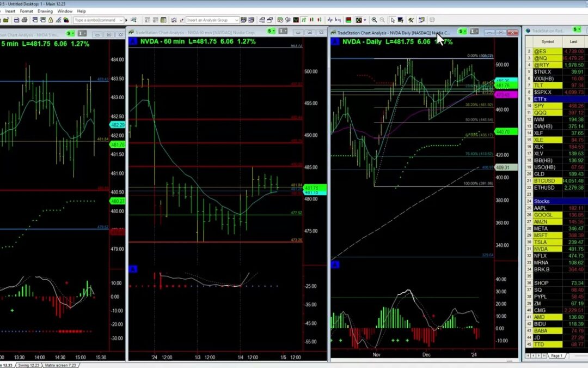Screen dimensions: 588x368
Task: Click the icon right of the pointer tool
Action: tap(401, 20)
